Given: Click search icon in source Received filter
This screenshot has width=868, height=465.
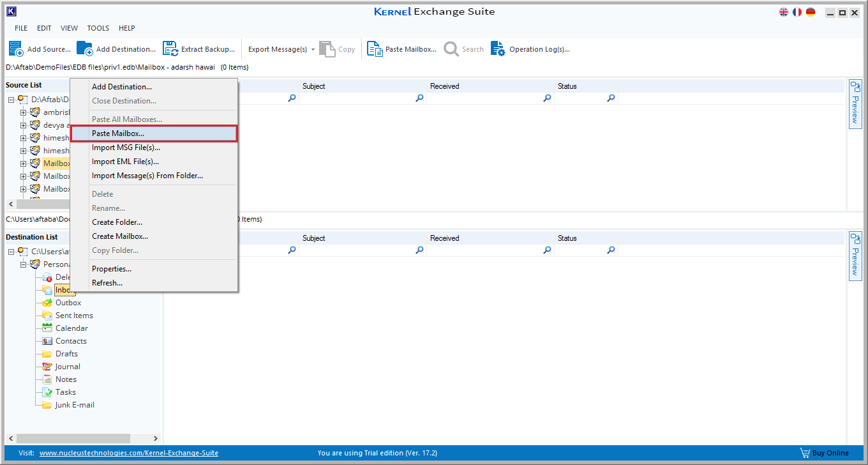Looking at the screenshot, I should point(548,98).
